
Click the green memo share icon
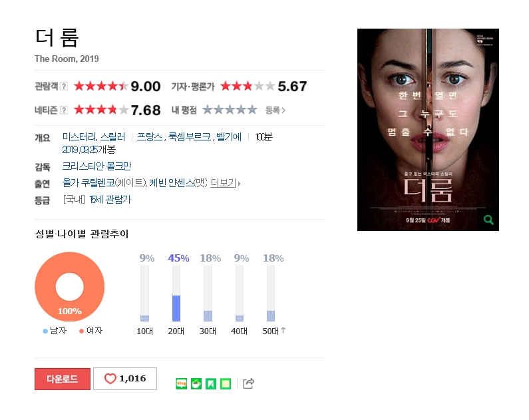click(x=226, y=383)
